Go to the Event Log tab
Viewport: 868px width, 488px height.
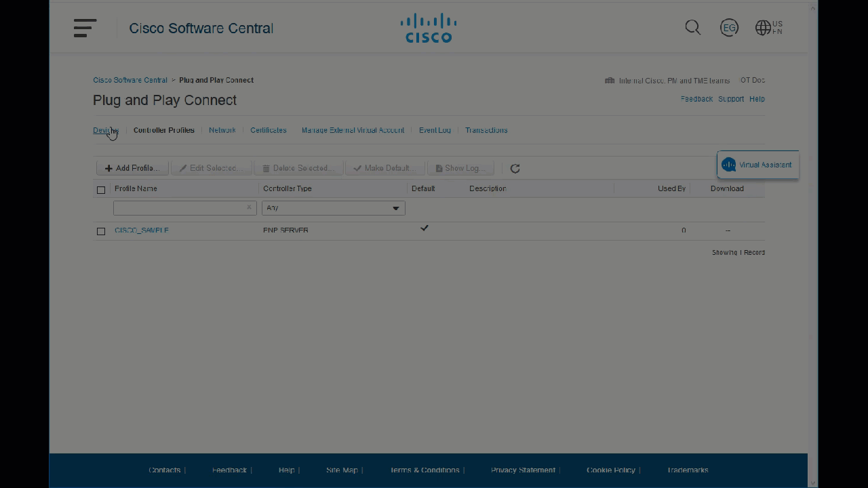[435, 130]
